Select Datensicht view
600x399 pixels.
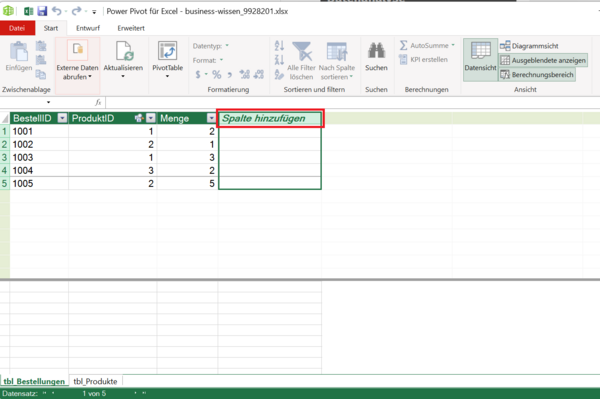pos(480,59)
